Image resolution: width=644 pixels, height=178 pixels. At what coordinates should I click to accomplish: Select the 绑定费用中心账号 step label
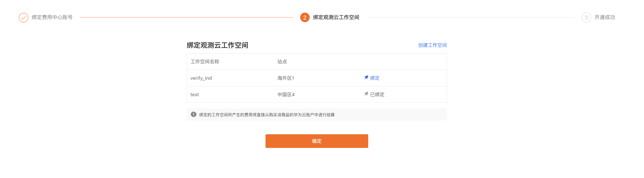[x=52, y=17]
